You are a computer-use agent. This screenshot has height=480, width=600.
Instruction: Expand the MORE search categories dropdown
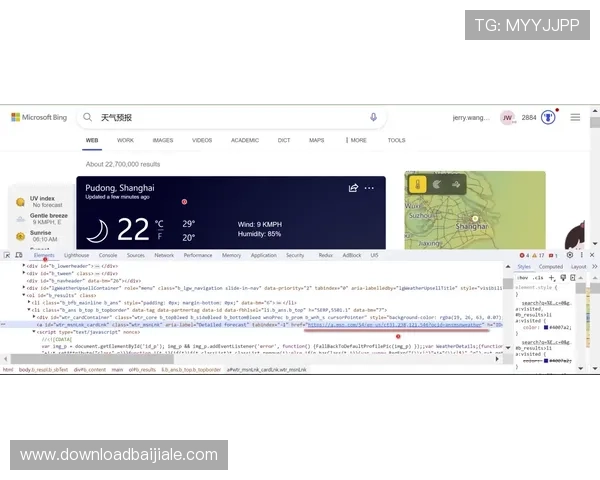[357, 141]
